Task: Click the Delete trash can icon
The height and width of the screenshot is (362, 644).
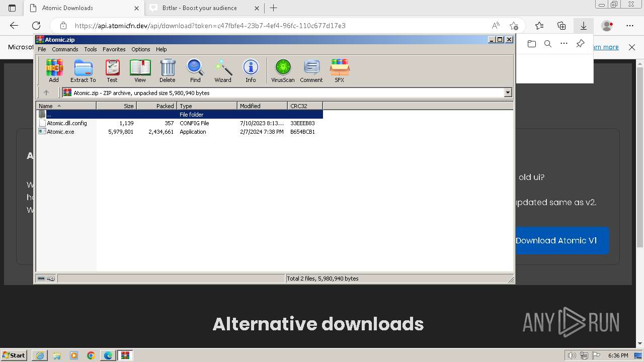Action: (x=168, y=70)
